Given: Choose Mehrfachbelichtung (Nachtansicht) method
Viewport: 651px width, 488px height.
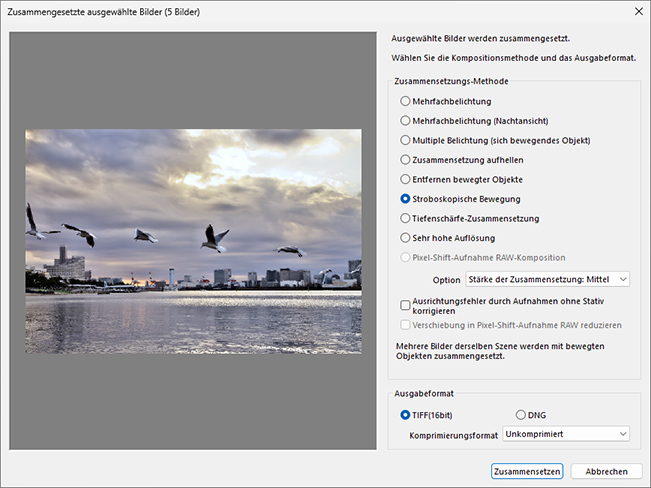Looking at the screenshot, I should (x=405, y=121).
